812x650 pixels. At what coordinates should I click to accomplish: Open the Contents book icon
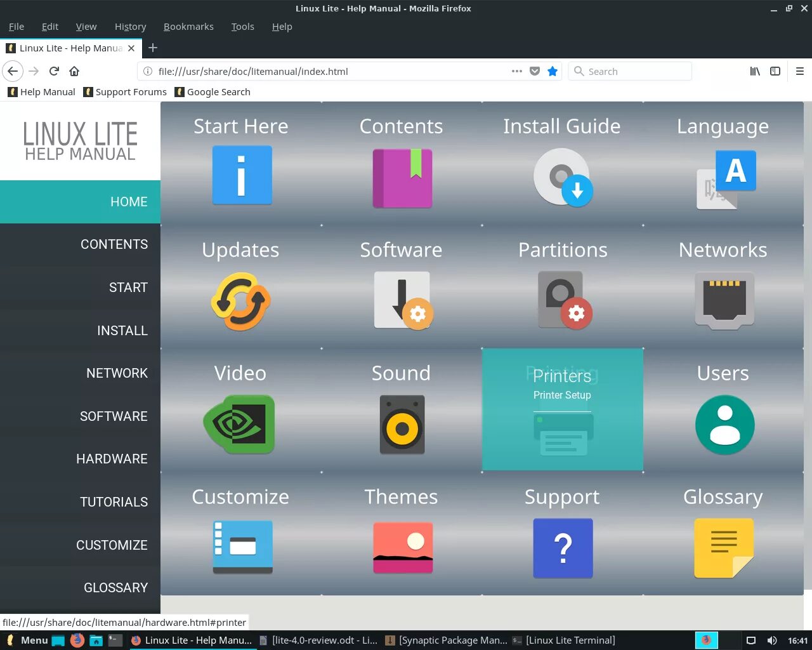click(x=402, y=178)
